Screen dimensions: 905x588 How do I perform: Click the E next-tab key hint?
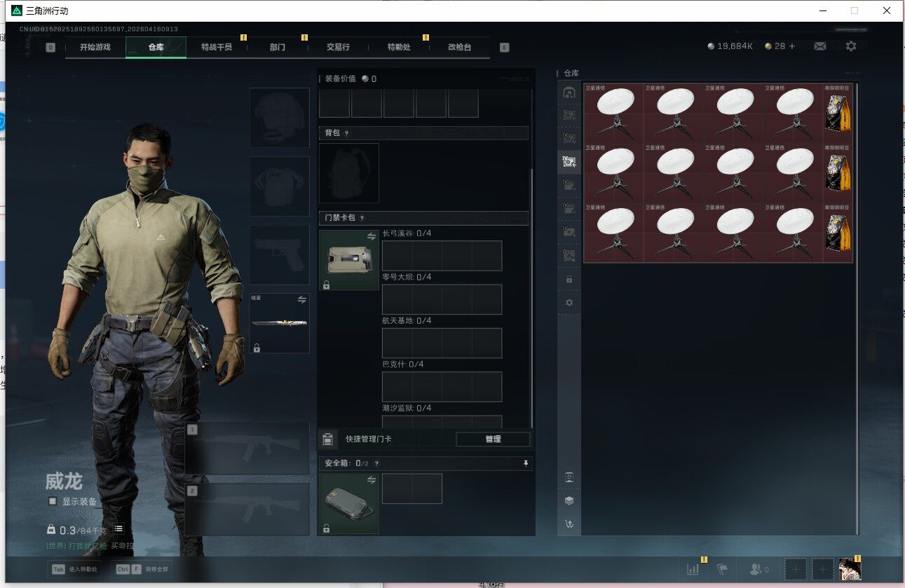[504, 47]
